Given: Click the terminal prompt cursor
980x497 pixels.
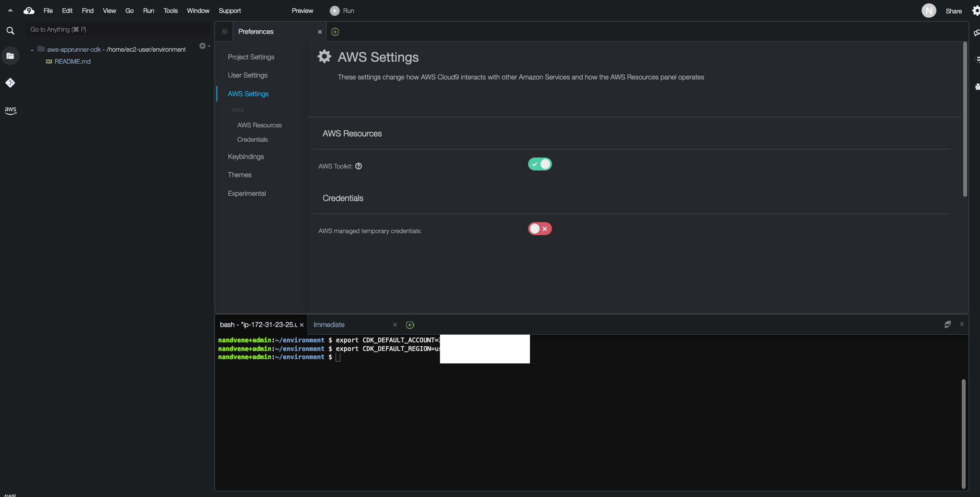Looking at the screenshot, I should (338, 357).
